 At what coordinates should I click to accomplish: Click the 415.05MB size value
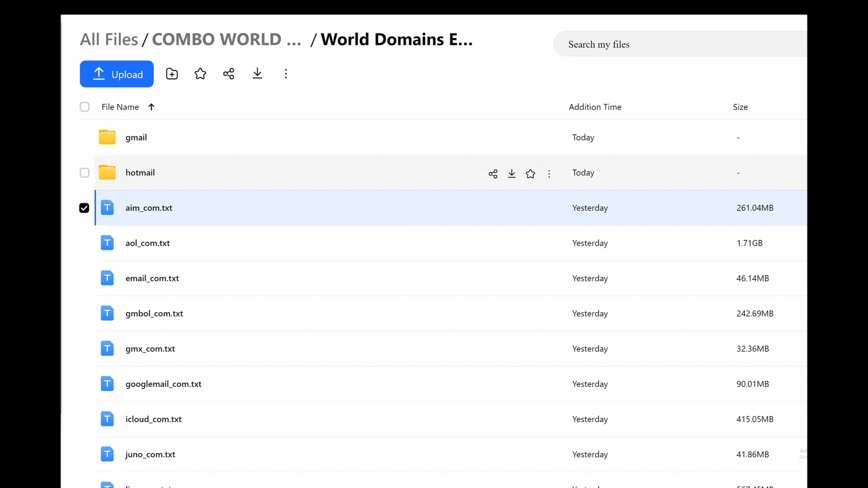(755, 419)
